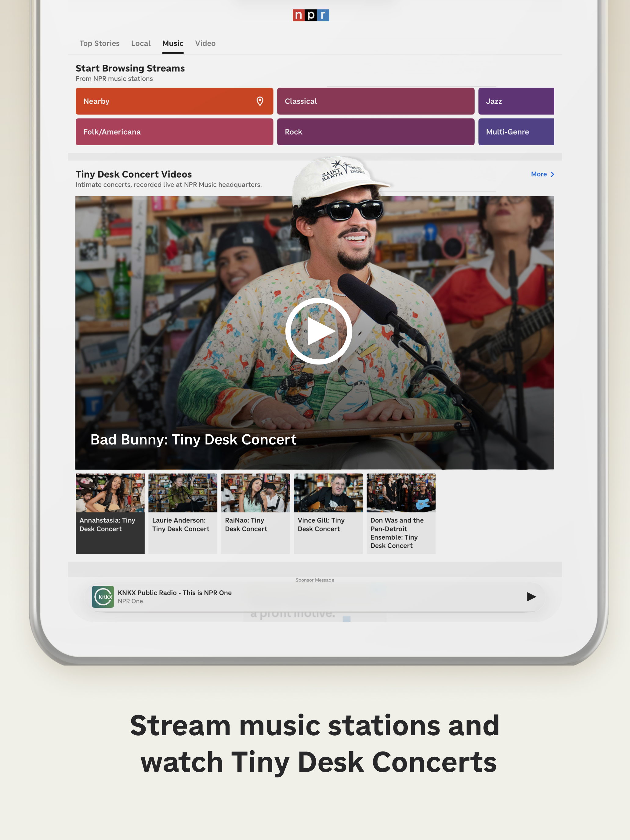Tap the NPR One subtitle in player

coord(130,601)
